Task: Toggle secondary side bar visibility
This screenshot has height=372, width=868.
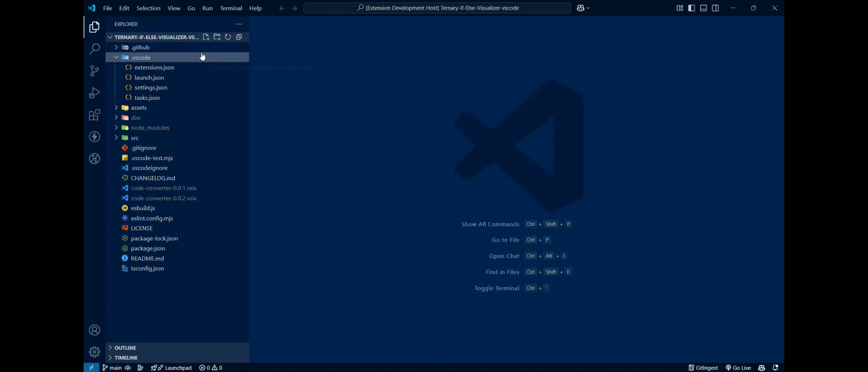Action: tap(715, 8)
